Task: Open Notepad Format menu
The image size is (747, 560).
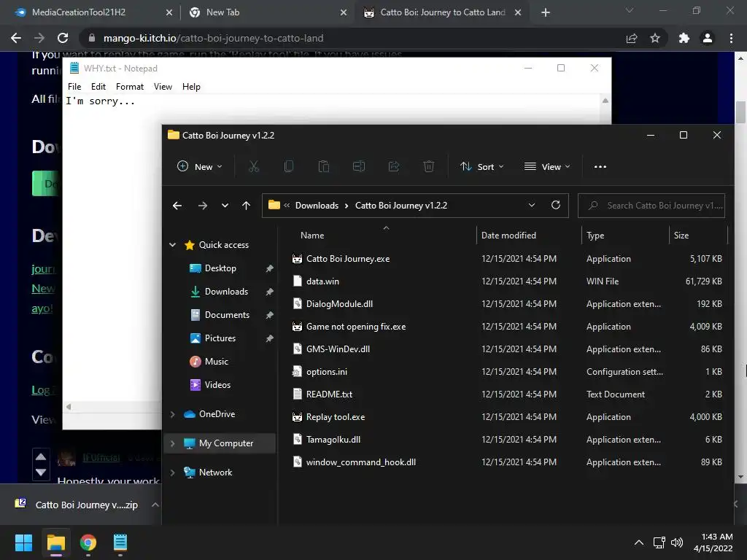Action: point(130,87)
